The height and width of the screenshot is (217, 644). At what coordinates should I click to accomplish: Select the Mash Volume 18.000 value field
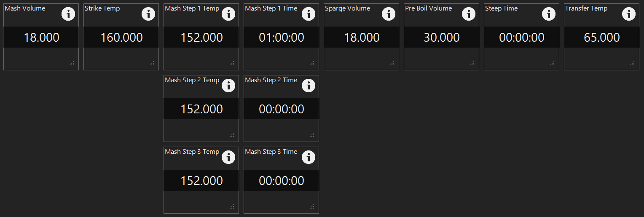pyautogui.click(x=41, y=37)
